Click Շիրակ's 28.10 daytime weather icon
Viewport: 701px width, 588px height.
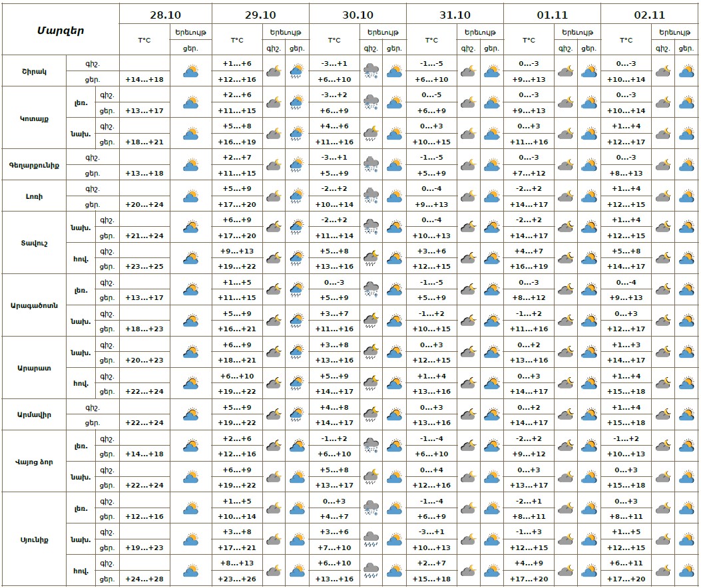click(191, 71)
